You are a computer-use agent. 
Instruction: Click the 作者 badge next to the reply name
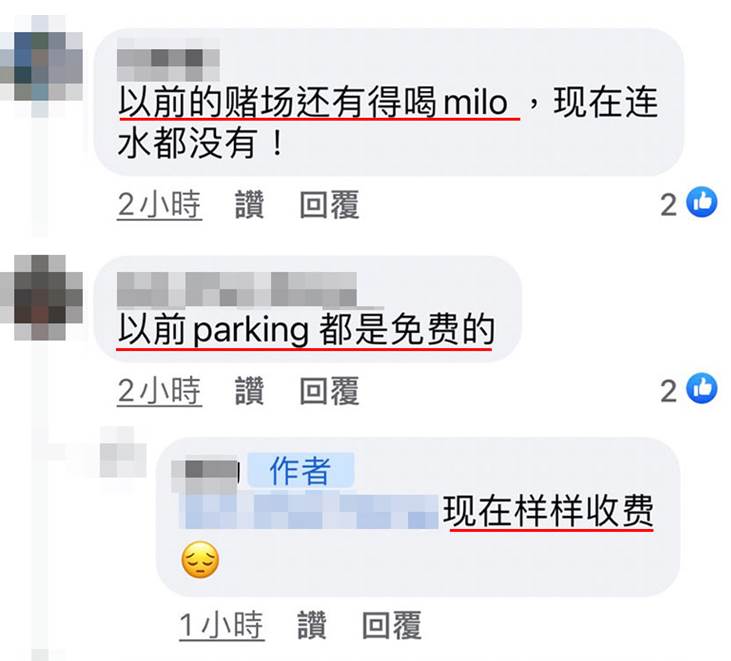(300, 470)
